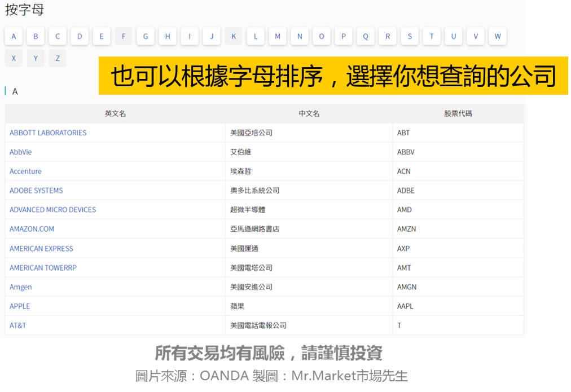Image resolution: width=571 pixels, height=392 pixels.
Task: Select letter K filter button
Action: pyautogui.click(x=234, y=36)
